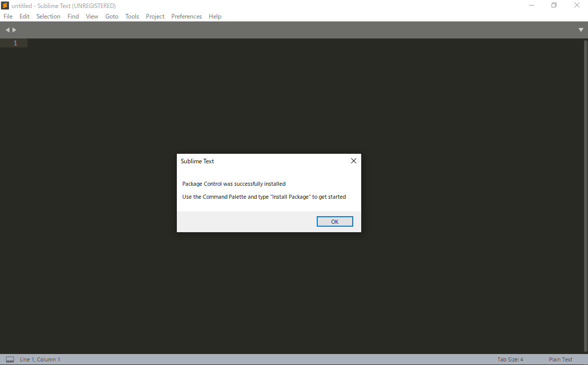Open the Selection menu
This screenshot has height=365, width=588.
pyautogui.click(x=48, y=16)
